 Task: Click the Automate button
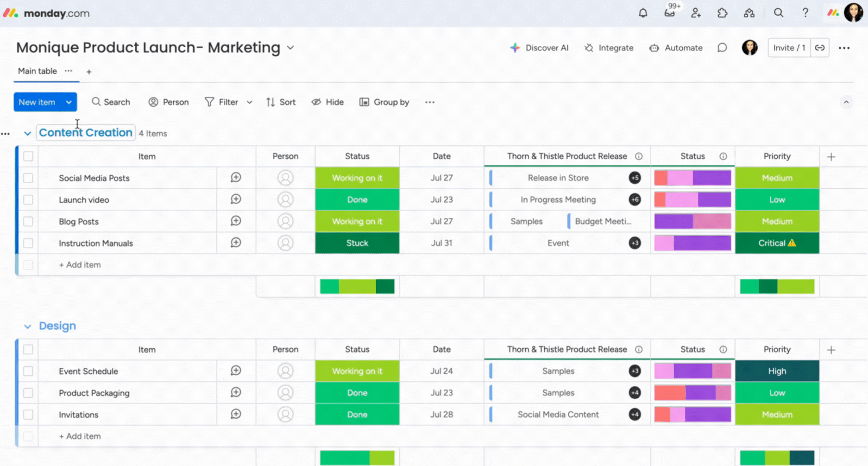(x=676, y=48)
